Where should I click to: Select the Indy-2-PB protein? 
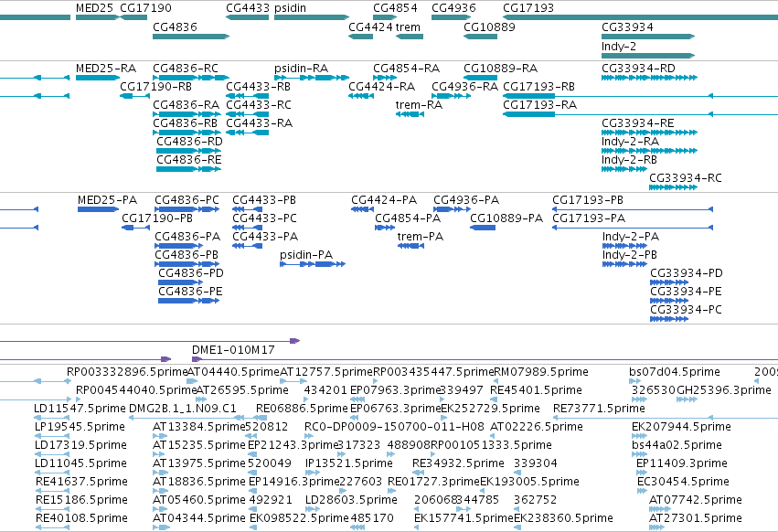(630, 255)
